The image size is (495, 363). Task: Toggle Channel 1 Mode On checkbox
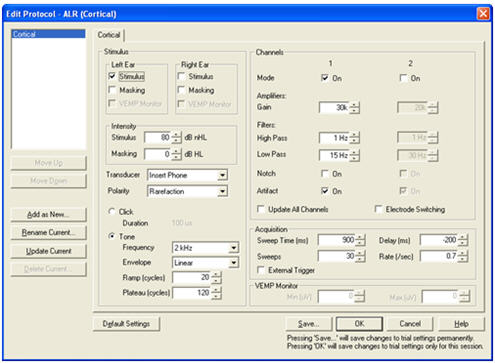click(325, 78)
